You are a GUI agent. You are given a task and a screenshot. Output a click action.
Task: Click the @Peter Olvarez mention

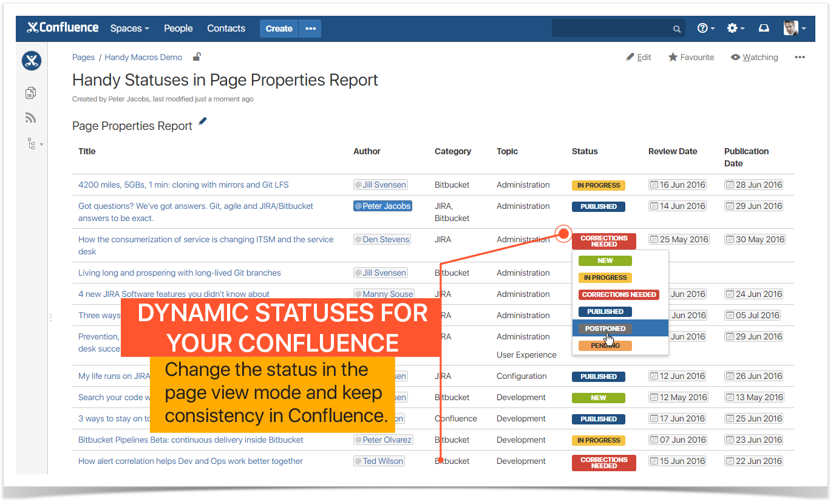tap(383, 440)
